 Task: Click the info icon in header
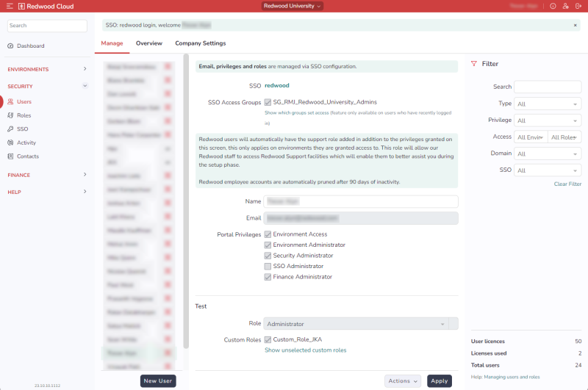[553, 6]
